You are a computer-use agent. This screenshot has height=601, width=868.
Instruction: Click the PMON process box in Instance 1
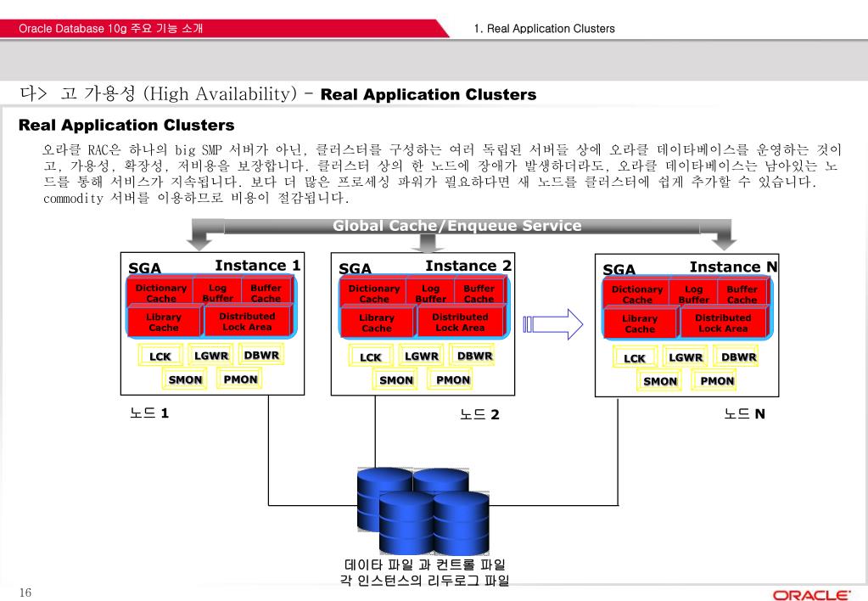pyautogui.click(x=240, y=379)
